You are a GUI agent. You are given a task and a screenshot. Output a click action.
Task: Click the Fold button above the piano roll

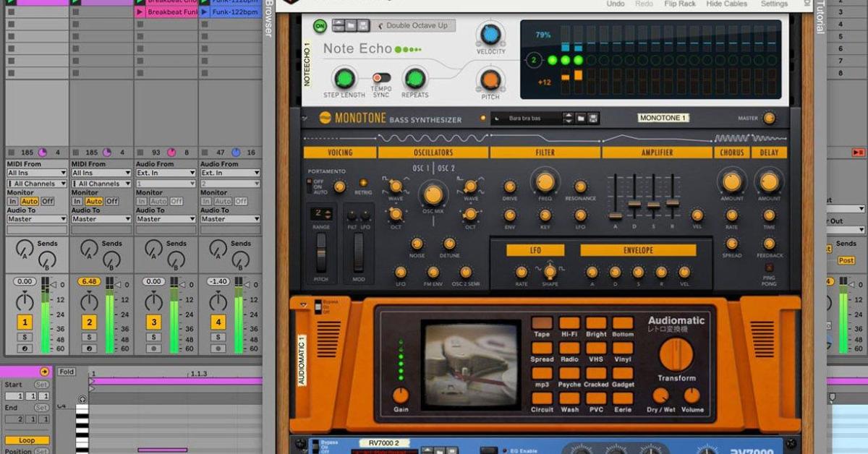coord(67,372)
